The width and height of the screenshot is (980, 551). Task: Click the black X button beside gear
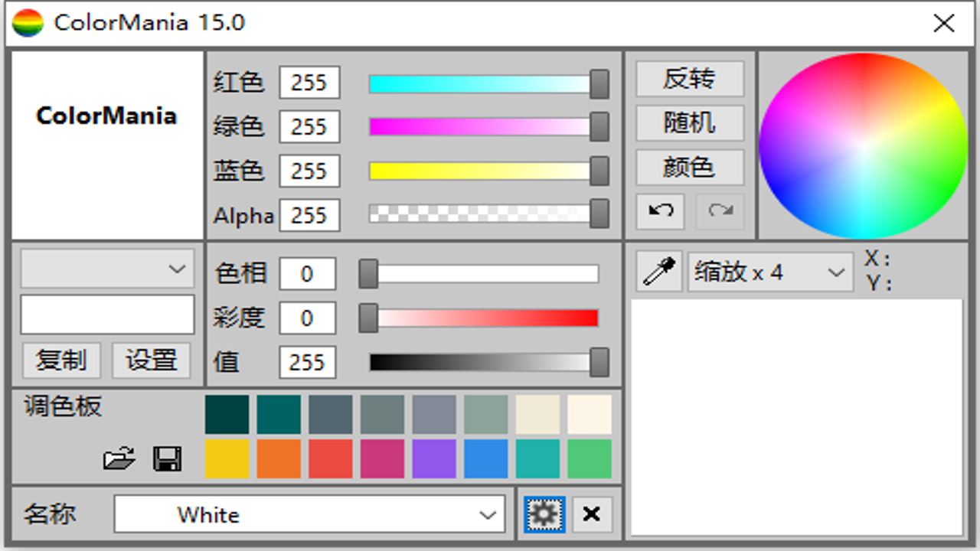click(592, 514)
